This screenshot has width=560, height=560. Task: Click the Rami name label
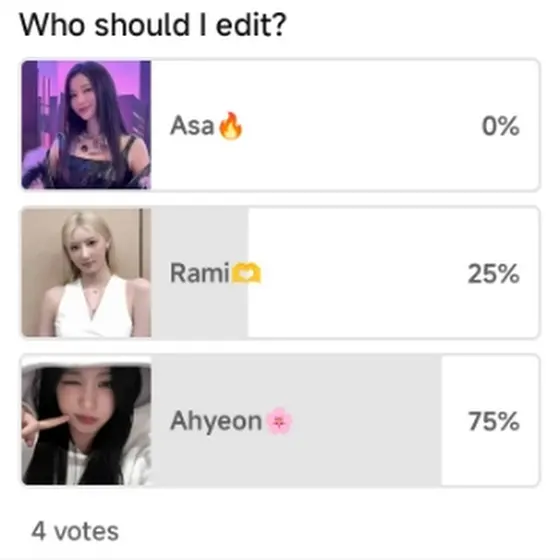click(200, 273)
